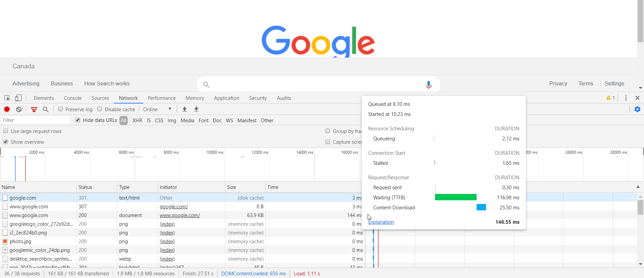Filter requests by JS
The image size is (644, 278).
pos(149,121)
